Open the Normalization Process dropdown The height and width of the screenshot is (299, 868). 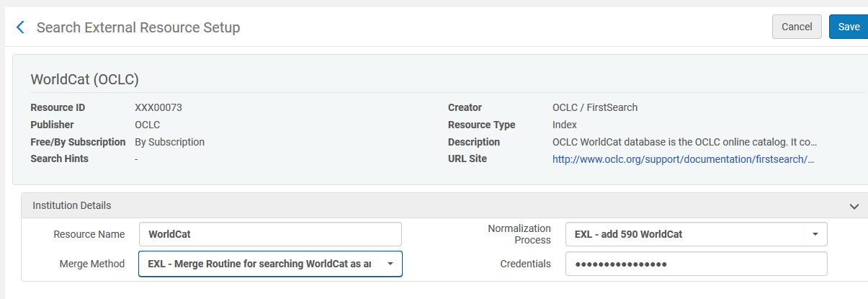click(696, 234)
